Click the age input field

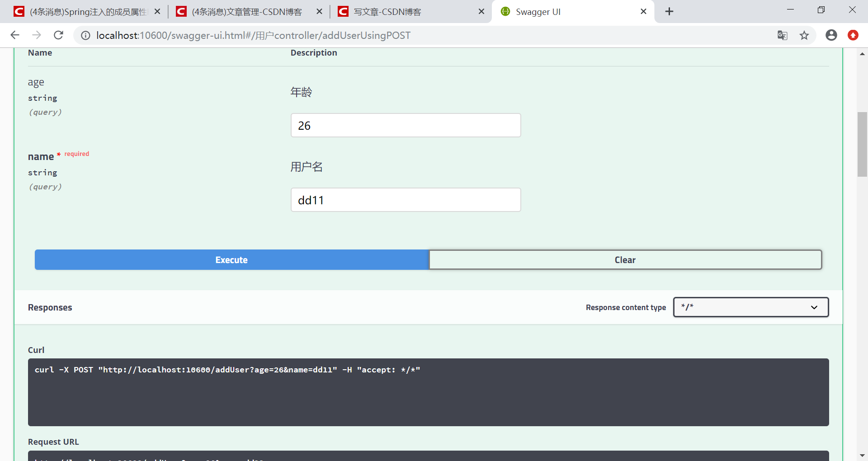(x=406, y=125)
